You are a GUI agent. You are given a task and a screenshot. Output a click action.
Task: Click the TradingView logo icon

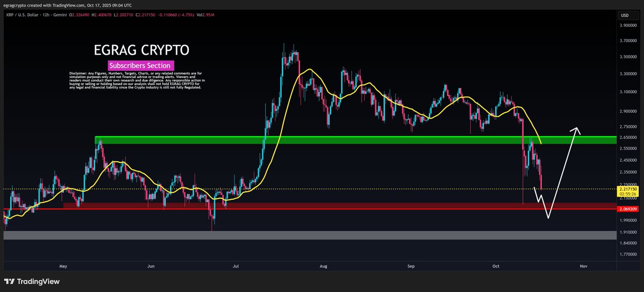coord(9,281)
